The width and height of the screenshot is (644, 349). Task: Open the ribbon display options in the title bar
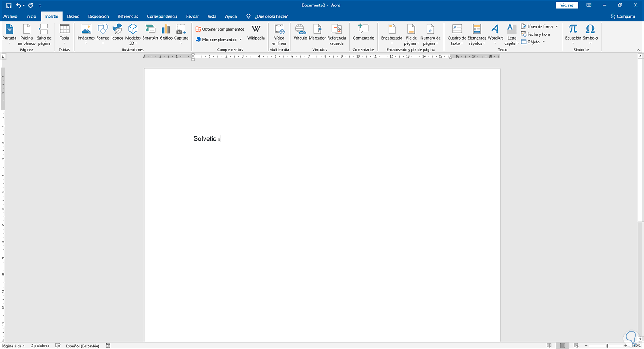click(589, 5)
